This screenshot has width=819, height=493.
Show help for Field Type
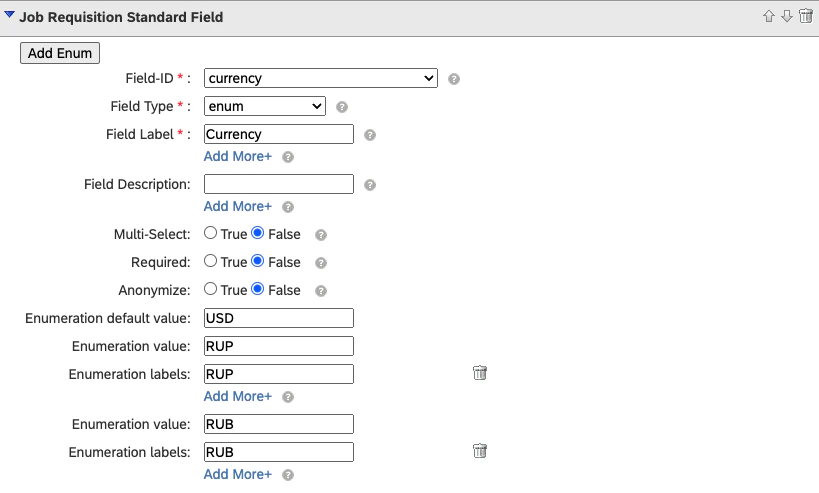(x=342, y=107)
